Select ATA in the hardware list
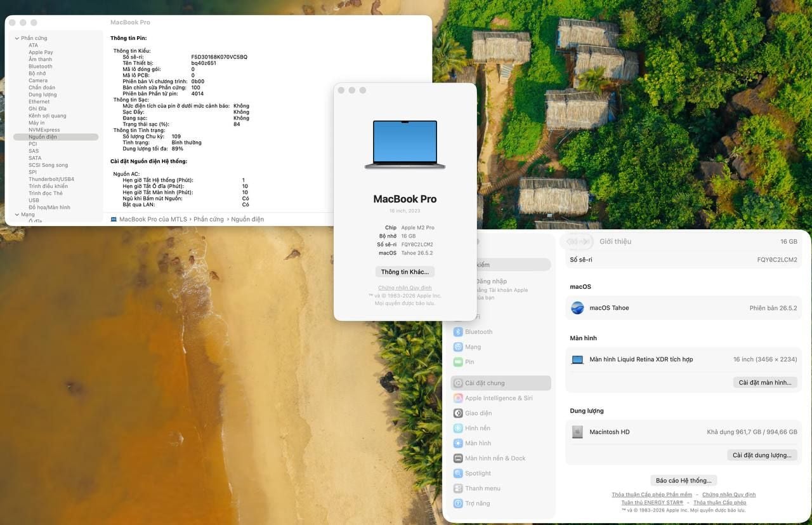The image size is (812, 525). (33, 46)
